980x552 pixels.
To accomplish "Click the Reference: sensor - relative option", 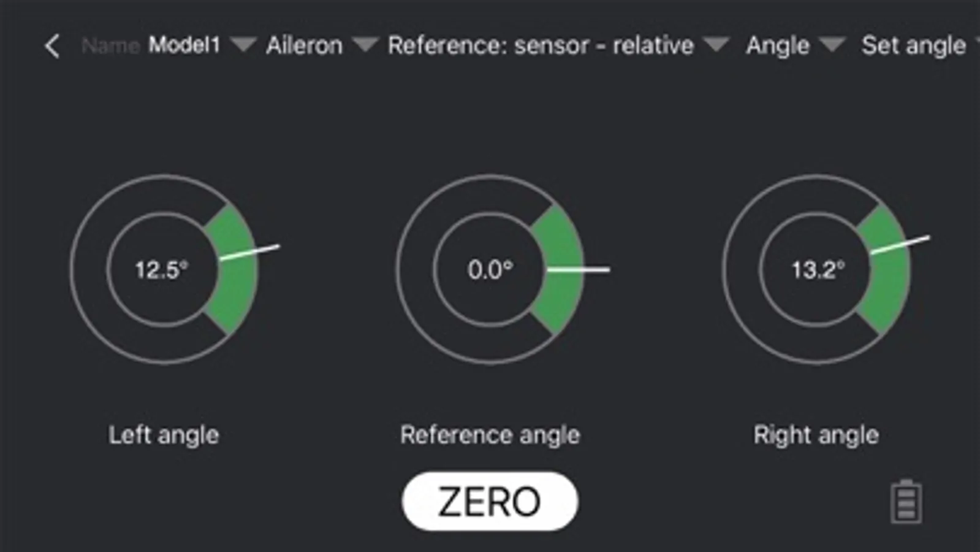I will click(541, 45).
